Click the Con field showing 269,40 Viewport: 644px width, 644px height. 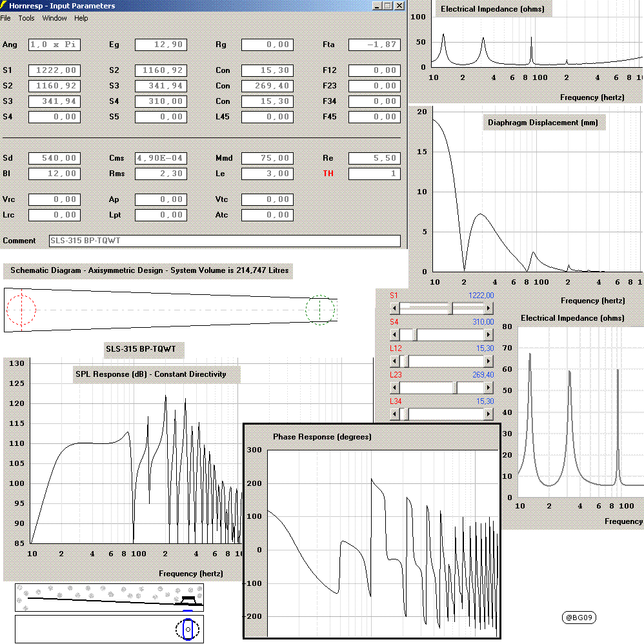click(x=267, y=86)
